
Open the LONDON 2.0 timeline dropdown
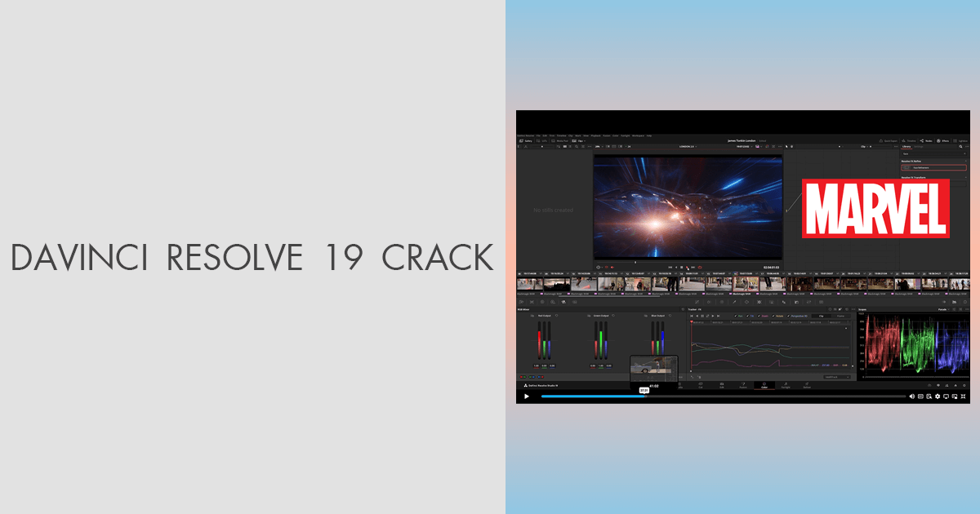point(688,147)
